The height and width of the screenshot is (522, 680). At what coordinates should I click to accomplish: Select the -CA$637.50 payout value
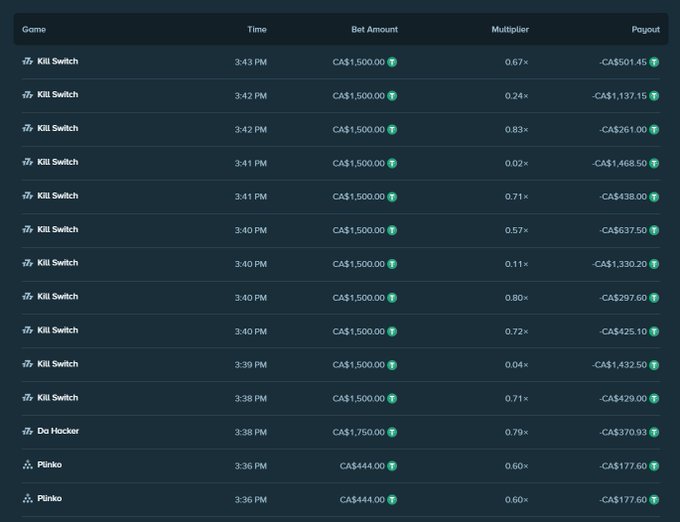(x=623, y=230)
